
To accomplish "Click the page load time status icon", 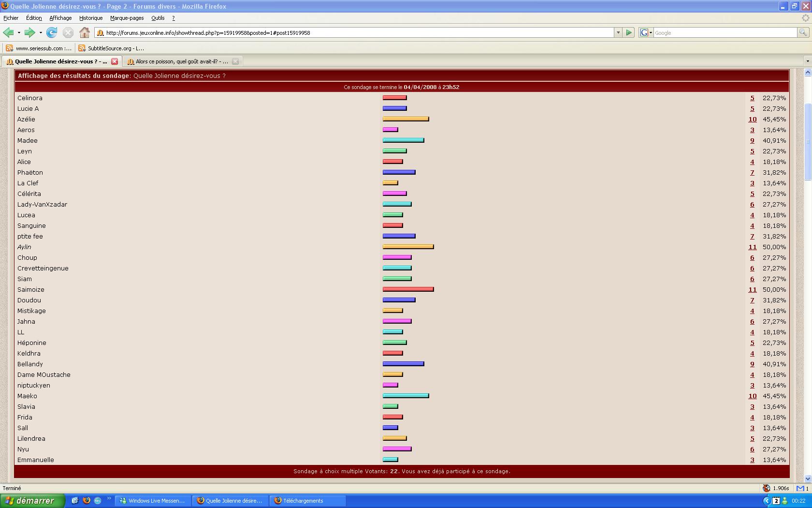I will (x=766, y=488).
